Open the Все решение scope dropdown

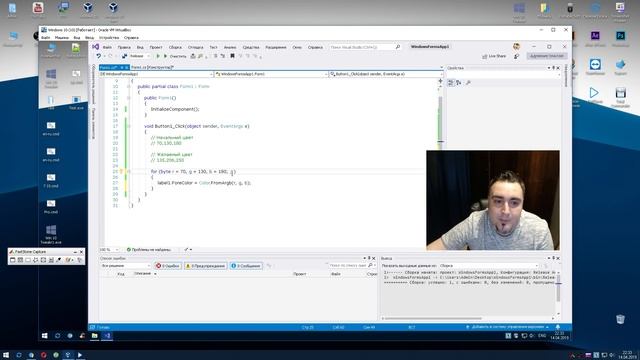click(x=126, y=266)
